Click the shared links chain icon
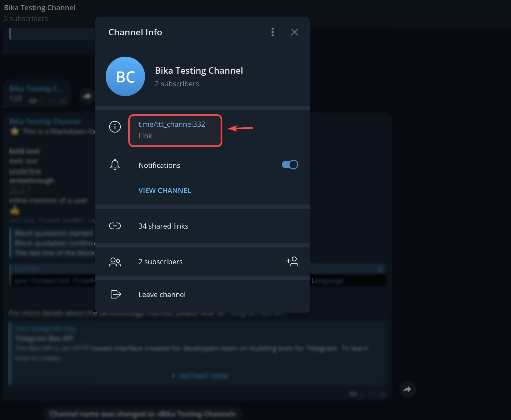Screen dimensions: 511x420 click(115, 226)
